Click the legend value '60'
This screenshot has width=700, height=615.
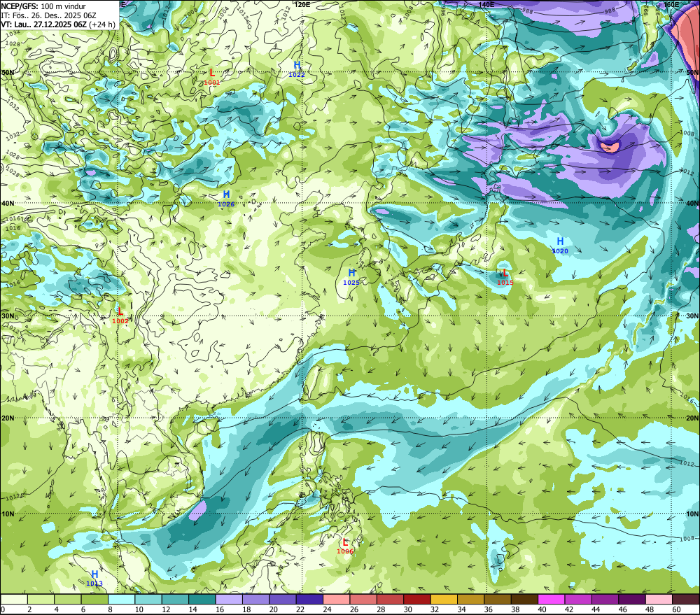(676, 609)
